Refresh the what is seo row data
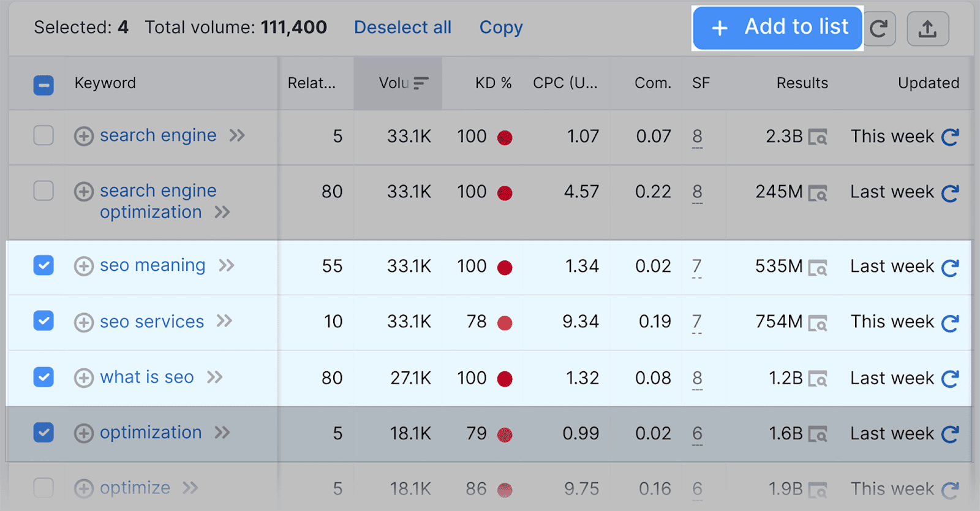The image size is (980, 511). click(950, 379)
